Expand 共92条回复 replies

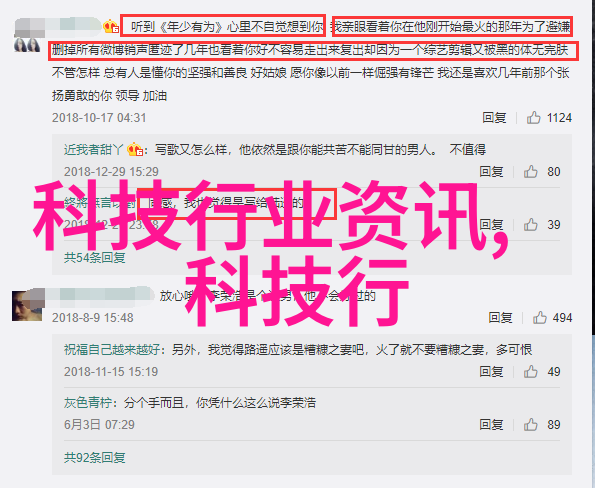94,458
